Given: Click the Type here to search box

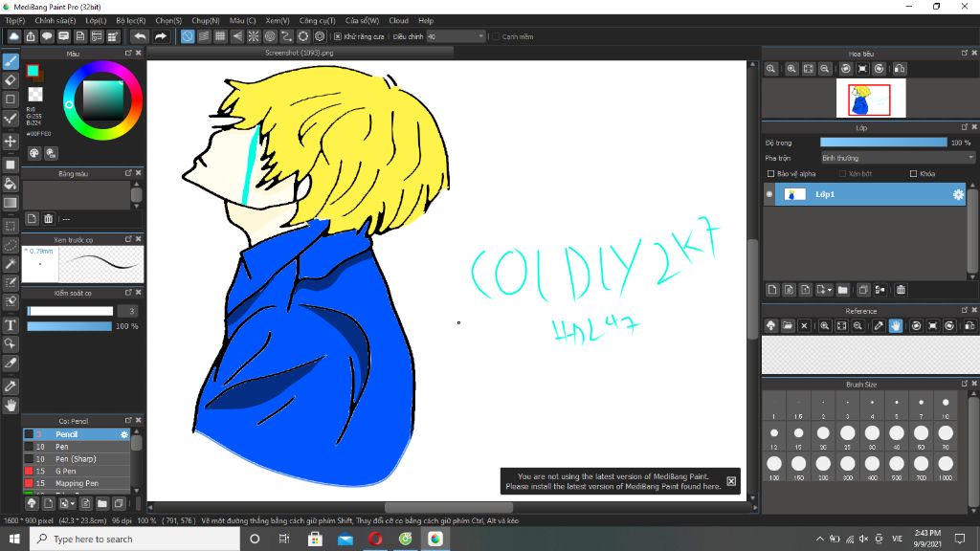Looking at the screenshot, I should click(x=135, y=539).
